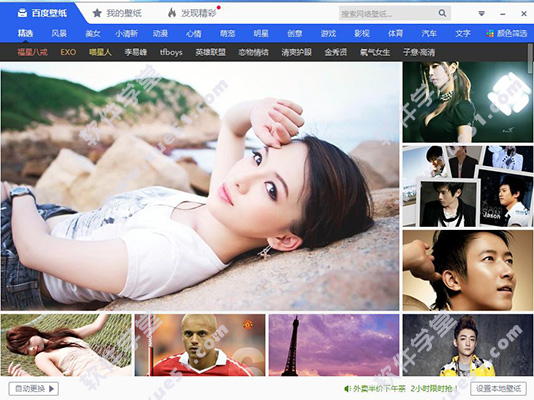Open the Discover flame icon tab
This screenshot has height=400, width=534.
point(172,13)
